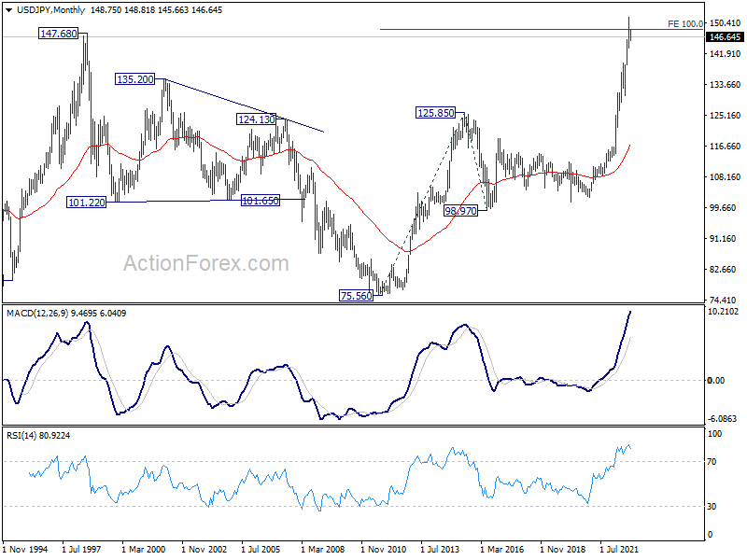Click the 1 Jul 1997 date label
Image resolution: width=747 pixels, height=560 pixels.
pos(81,550)
